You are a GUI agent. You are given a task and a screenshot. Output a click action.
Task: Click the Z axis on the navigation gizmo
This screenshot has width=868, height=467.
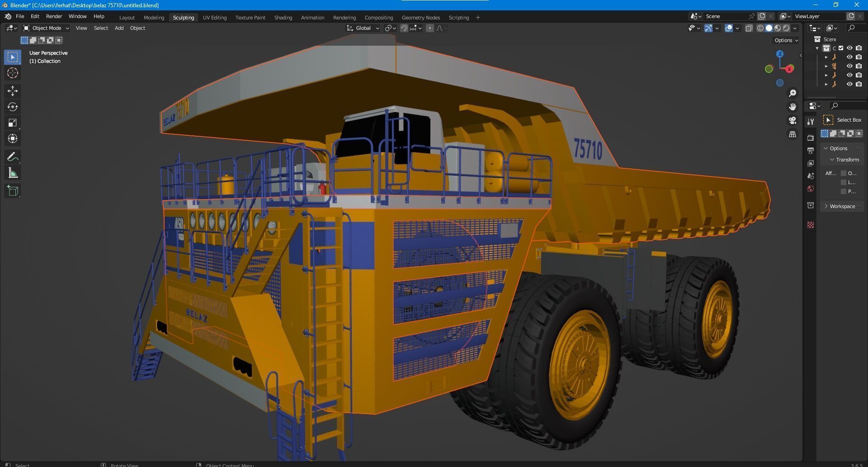780,54
